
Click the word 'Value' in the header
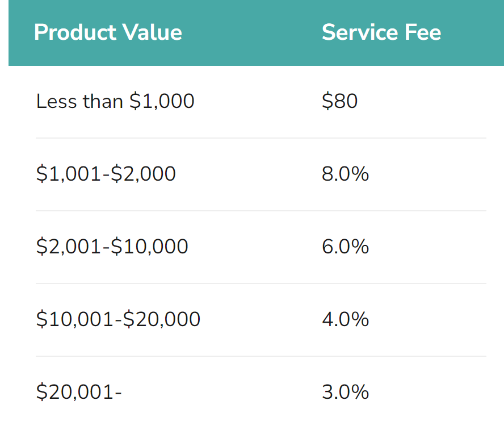(x=152, y=32)
